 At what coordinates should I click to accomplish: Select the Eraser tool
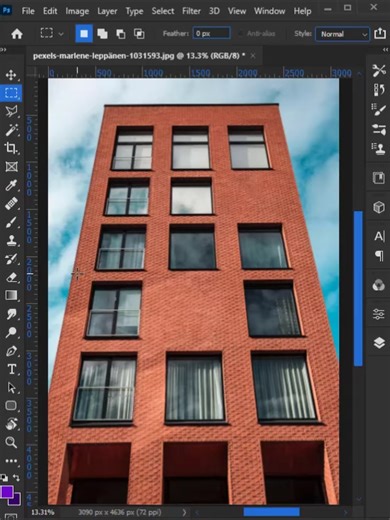(11, 277)
